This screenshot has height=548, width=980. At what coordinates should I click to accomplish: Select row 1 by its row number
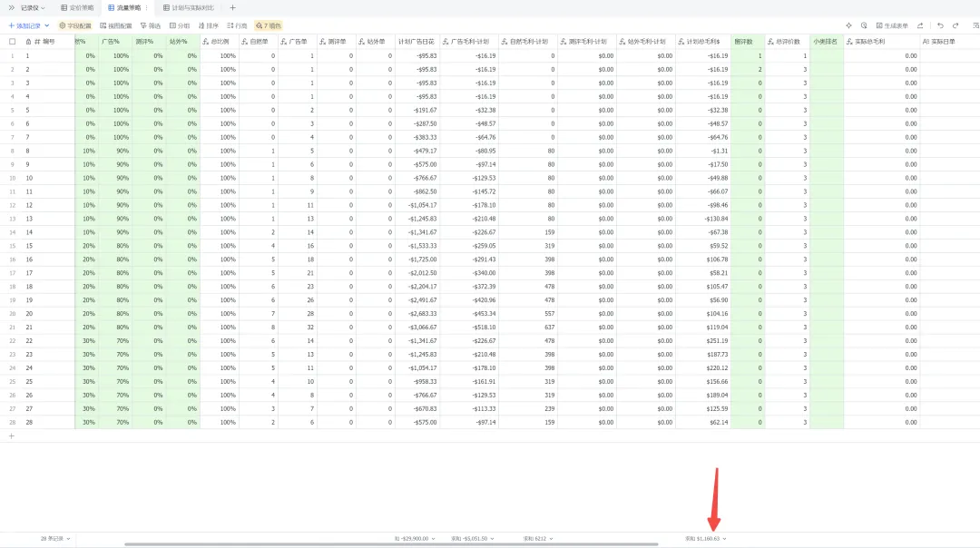12,55
